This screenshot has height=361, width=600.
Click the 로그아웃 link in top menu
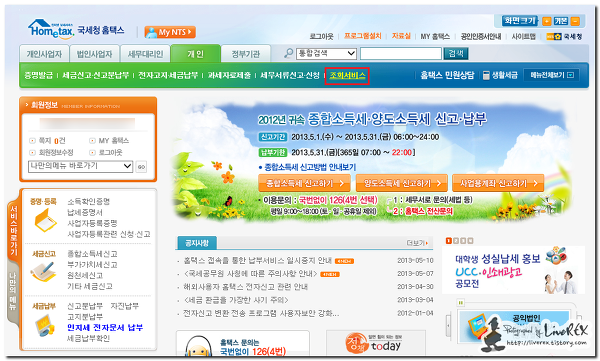pos(321,36)
